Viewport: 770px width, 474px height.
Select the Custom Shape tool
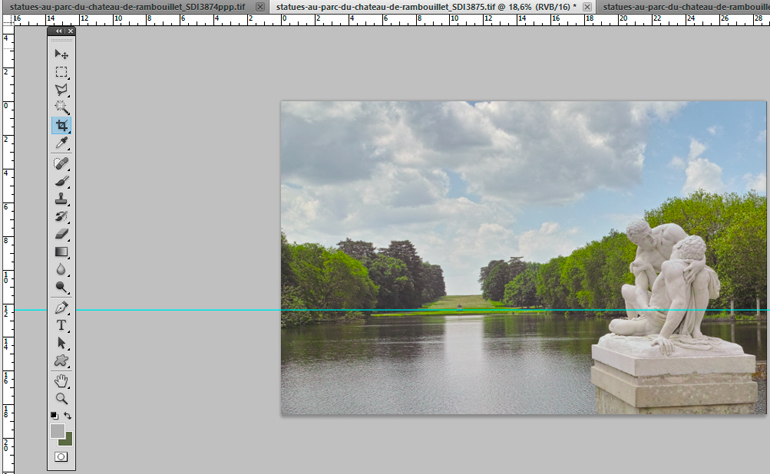[x=61, y=361]
